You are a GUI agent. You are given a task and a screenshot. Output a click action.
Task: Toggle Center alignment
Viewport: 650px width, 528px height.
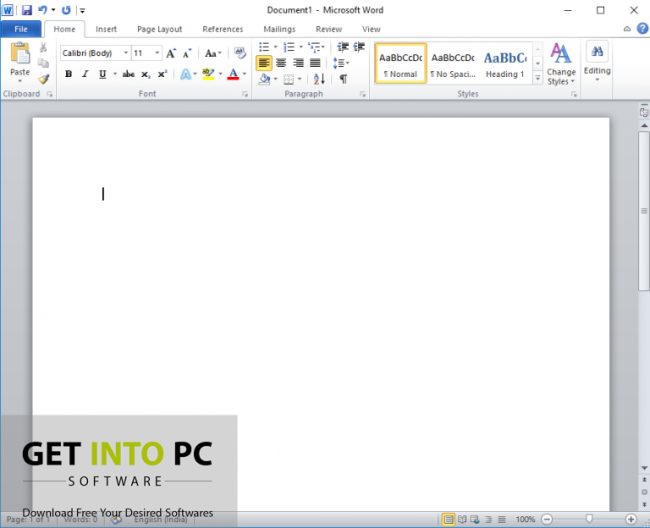tap(281, 63)
